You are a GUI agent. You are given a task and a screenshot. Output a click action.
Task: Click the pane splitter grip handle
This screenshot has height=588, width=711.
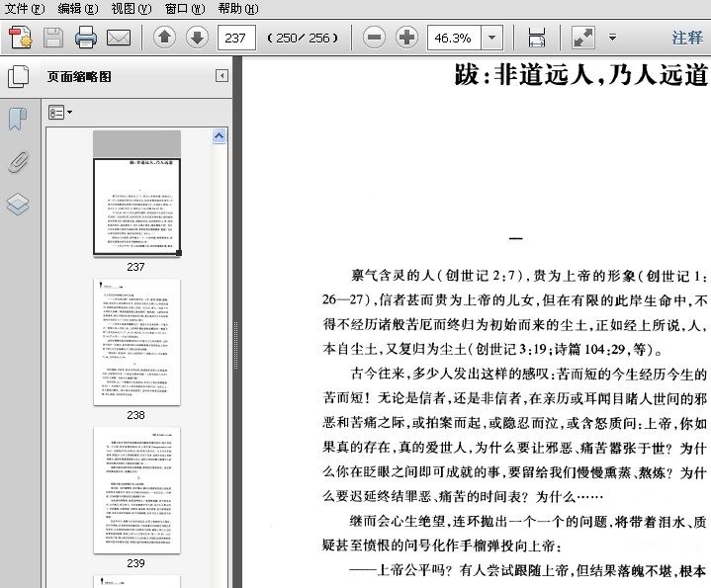tap(235, 345)
